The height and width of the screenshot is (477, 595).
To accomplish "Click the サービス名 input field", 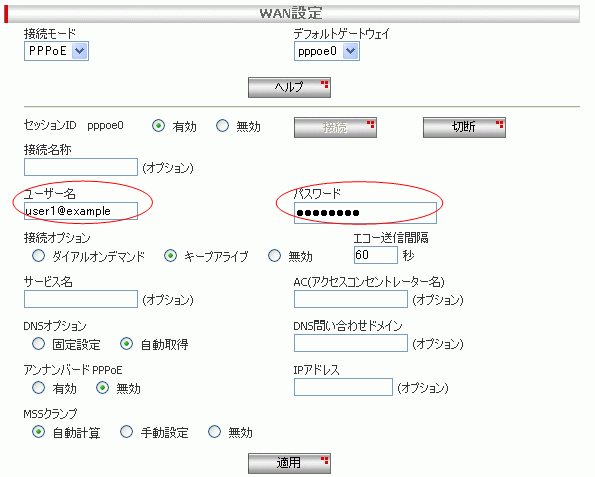I will pyautogui.click(x=81, y=299).
